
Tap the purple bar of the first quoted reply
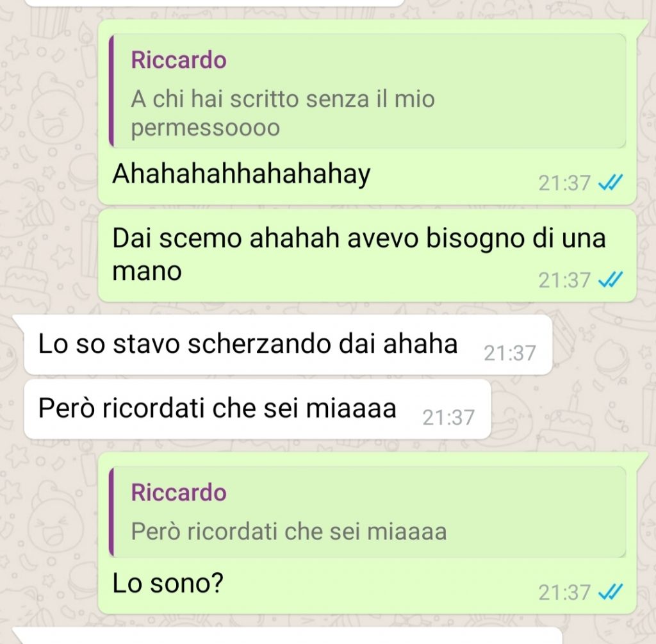111,91
